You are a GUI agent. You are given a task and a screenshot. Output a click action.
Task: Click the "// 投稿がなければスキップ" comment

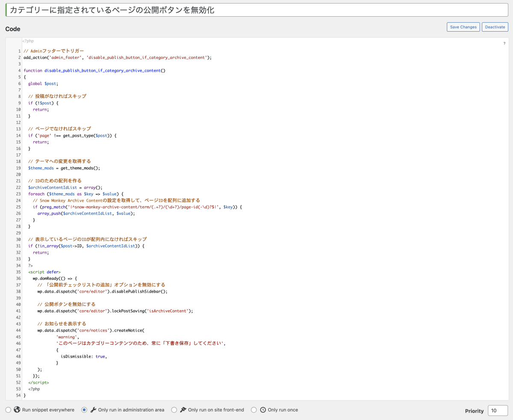[57, 96]
